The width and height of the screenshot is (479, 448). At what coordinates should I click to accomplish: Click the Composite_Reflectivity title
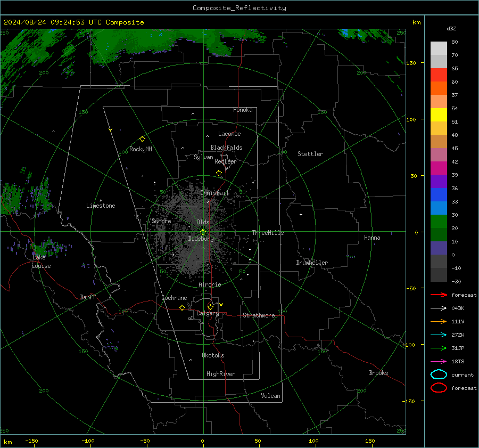tap(240, 8)
